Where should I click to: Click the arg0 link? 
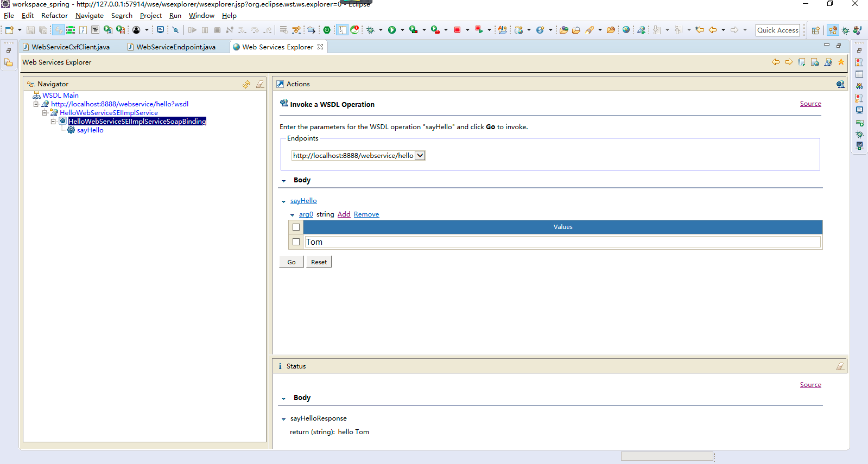pyautogui.click(x=306, y=214)
